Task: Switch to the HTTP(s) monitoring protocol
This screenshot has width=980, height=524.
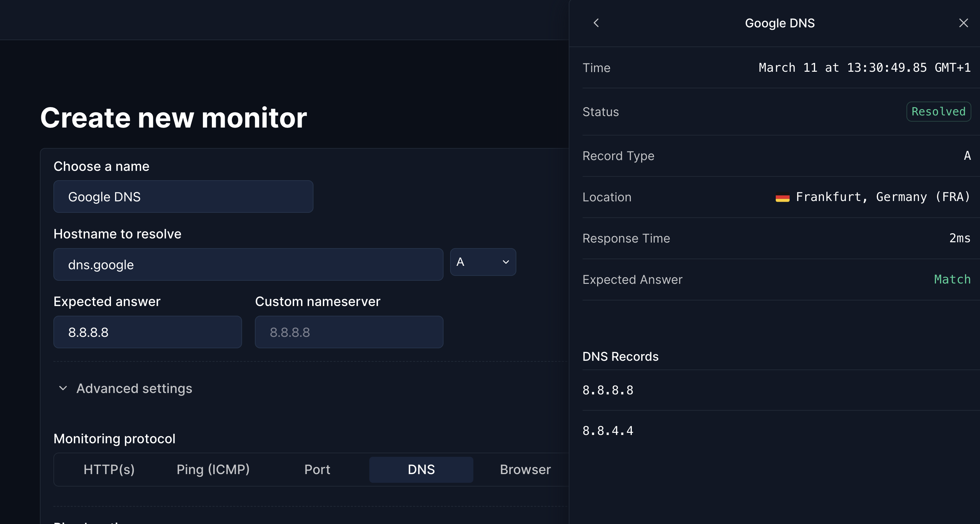Action: (109, 470)
